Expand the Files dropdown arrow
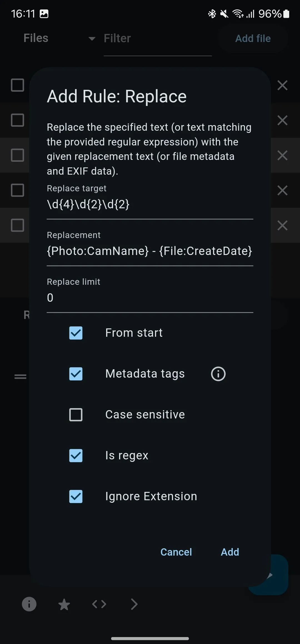 (92, 39)
